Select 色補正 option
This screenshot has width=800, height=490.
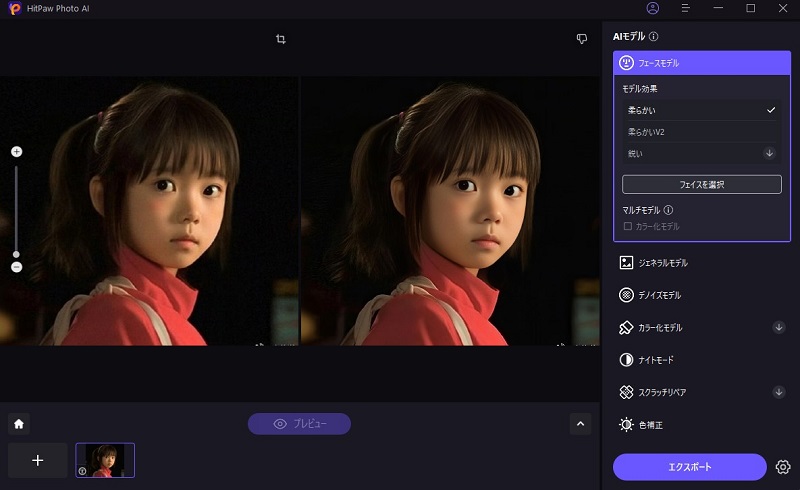(651, 425)
